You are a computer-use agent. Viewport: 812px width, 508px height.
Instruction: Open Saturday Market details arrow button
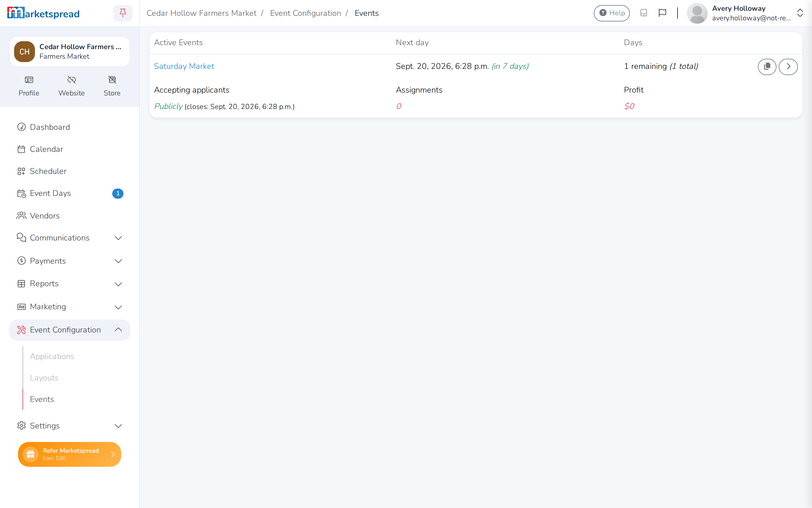pos(788,67)
